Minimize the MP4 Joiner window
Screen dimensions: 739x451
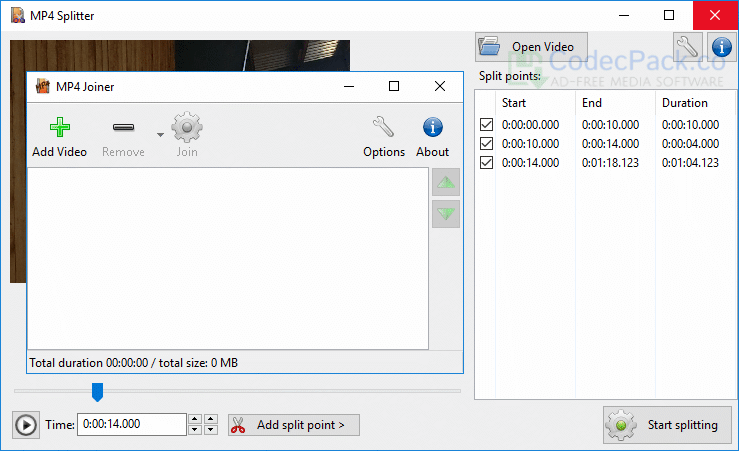coord(349,86)
